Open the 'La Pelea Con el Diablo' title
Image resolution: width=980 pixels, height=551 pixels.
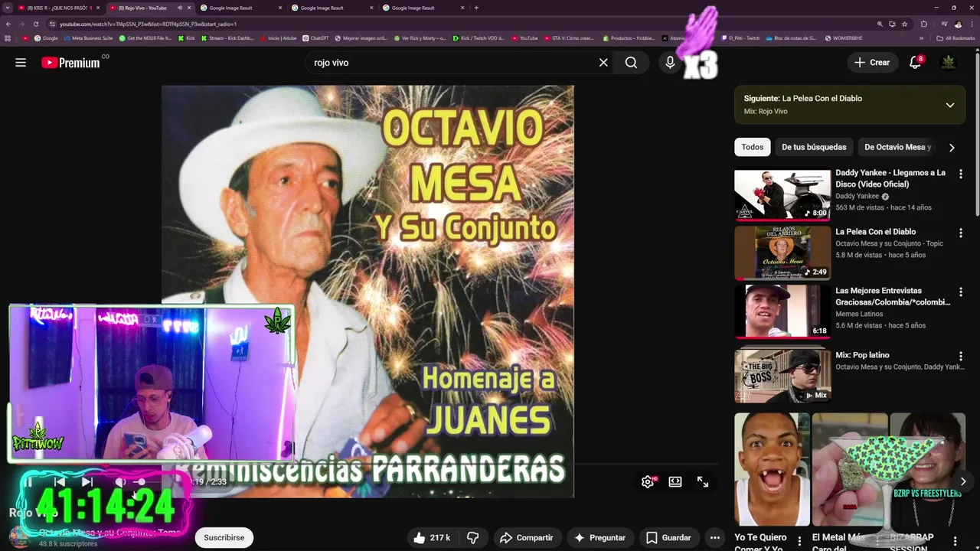(x=875, y=232)
